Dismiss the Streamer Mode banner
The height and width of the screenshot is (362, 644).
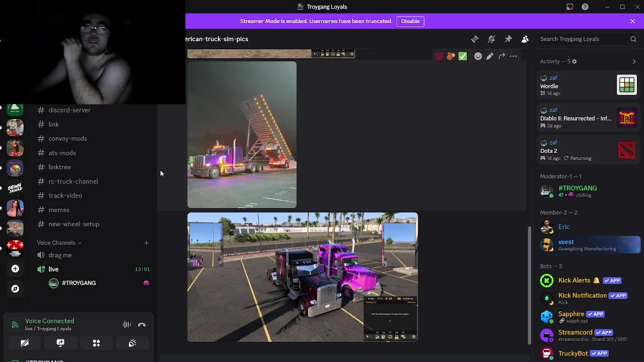pos(632,21)
